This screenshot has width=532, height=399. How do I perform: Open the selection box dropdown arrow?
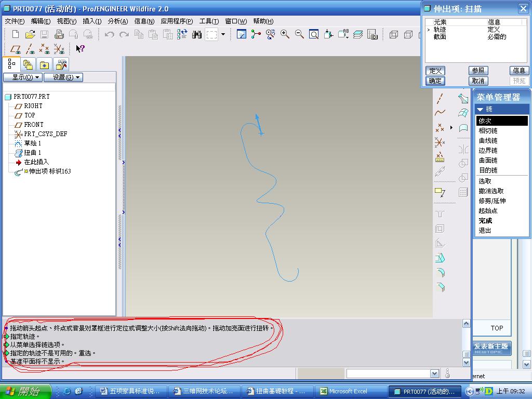coord(223,34)
